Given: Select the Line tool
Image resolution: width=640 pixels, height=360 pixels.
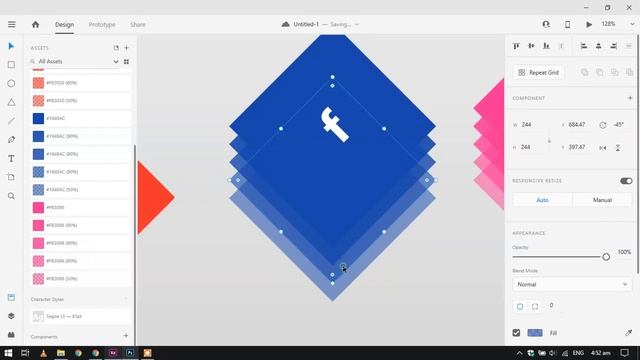Looking at the screenshot, I should (x=11, y=121).
